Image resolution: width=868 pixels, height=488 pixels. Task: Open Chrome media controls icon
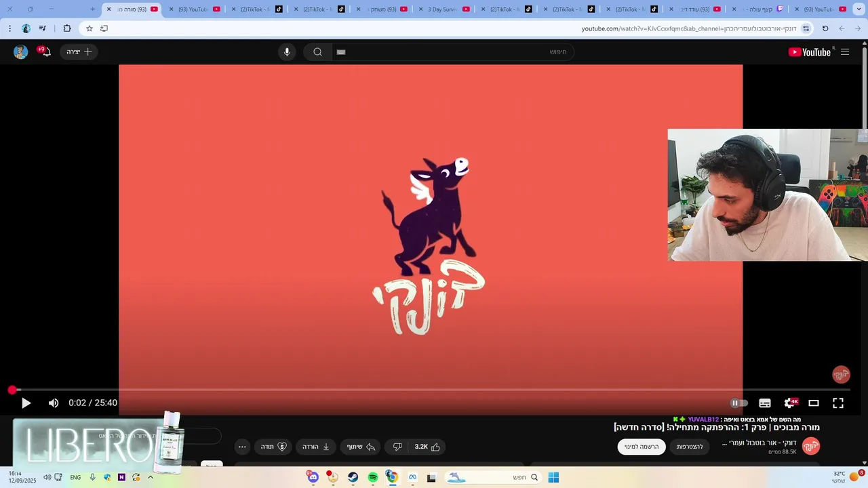[x=43, y=28]
